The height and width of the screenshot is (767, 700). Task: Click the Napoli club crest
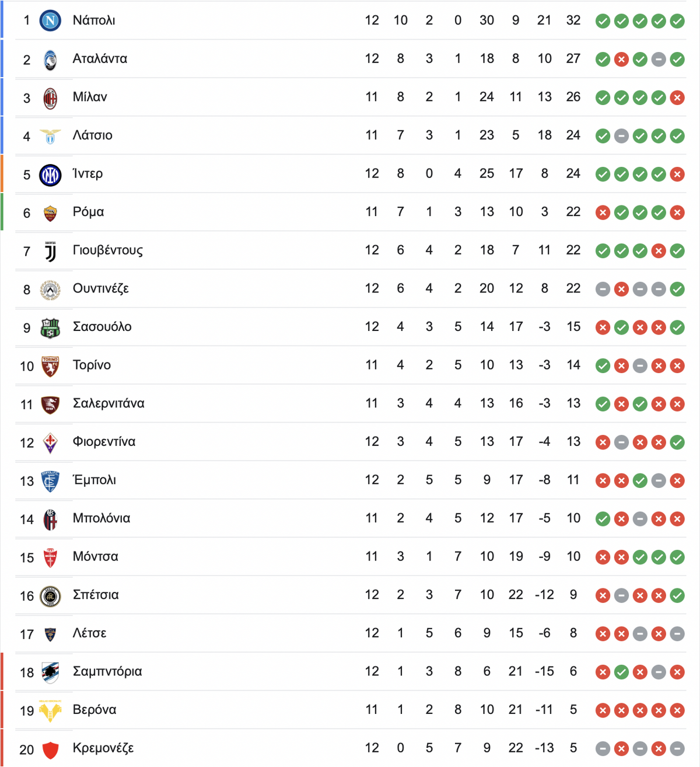[x=50, y=21]
